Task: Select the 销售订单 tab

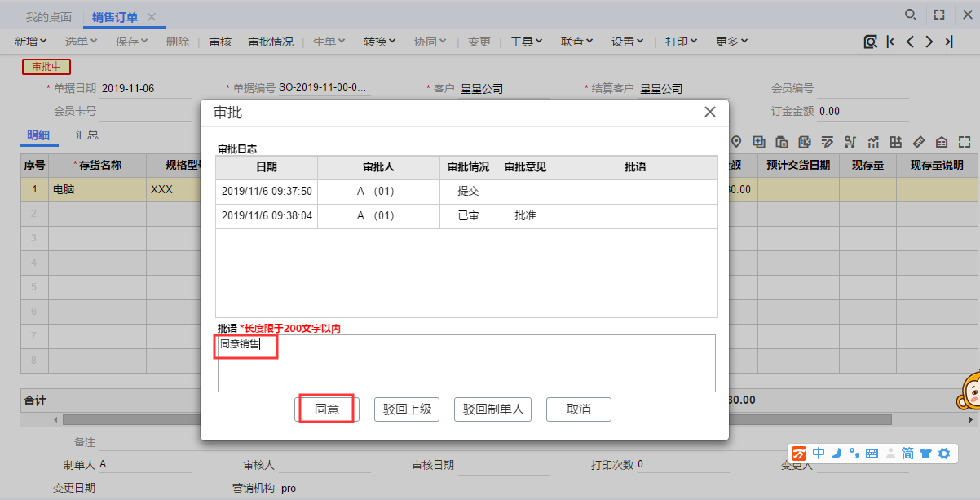Action: pyautogui.click(x=115, y=17)
